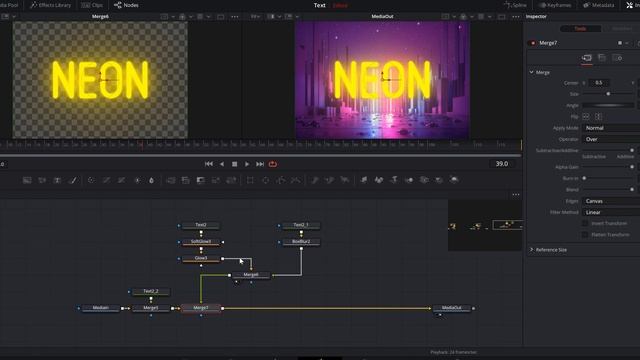
Task: Add a Paint node from the toolbar
Action: pyautogui.click(x=73, y=180)
